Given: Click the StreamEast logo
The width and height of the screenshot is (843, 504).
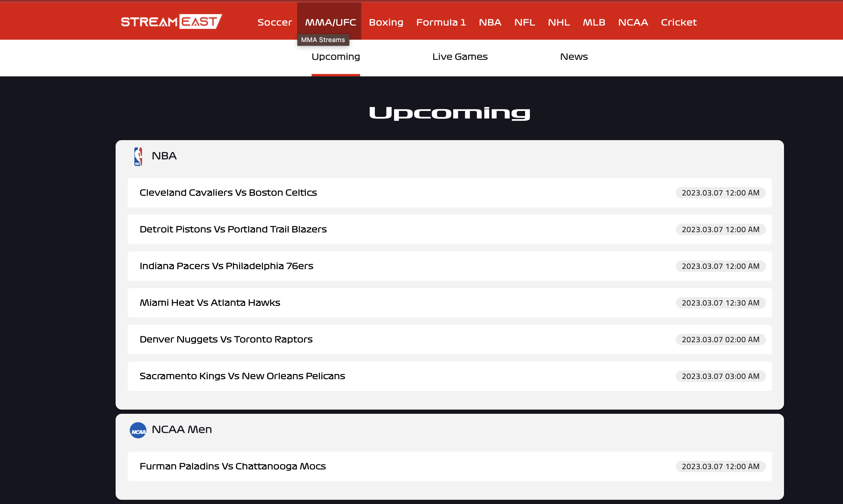Looking at the screenshot, I should 171,21.
